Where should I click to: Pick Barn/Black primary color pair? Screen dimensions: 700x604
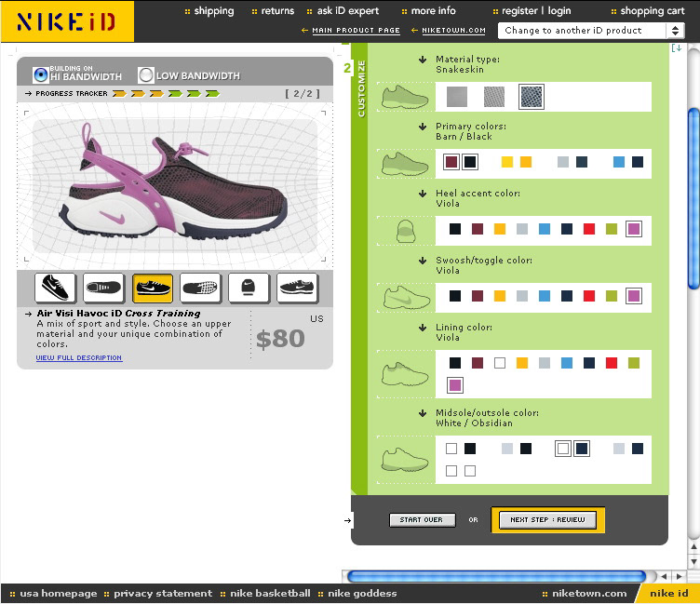pos(461,162)
